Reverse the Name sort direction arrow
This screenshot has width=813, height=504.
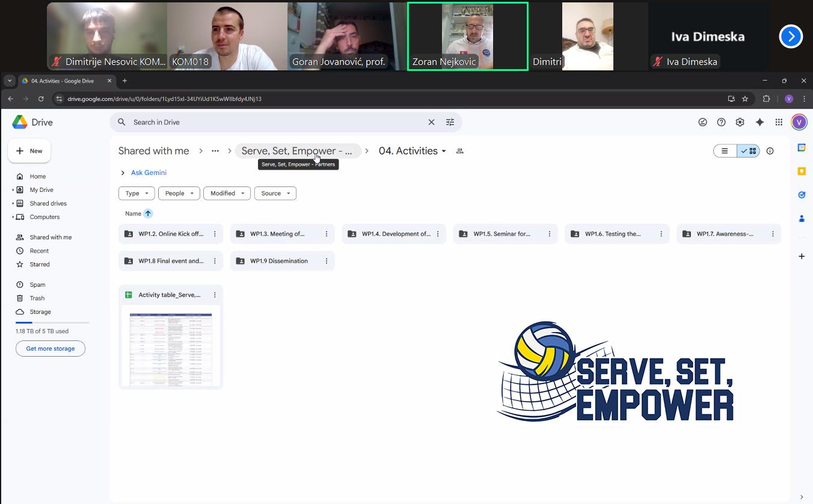148,214
